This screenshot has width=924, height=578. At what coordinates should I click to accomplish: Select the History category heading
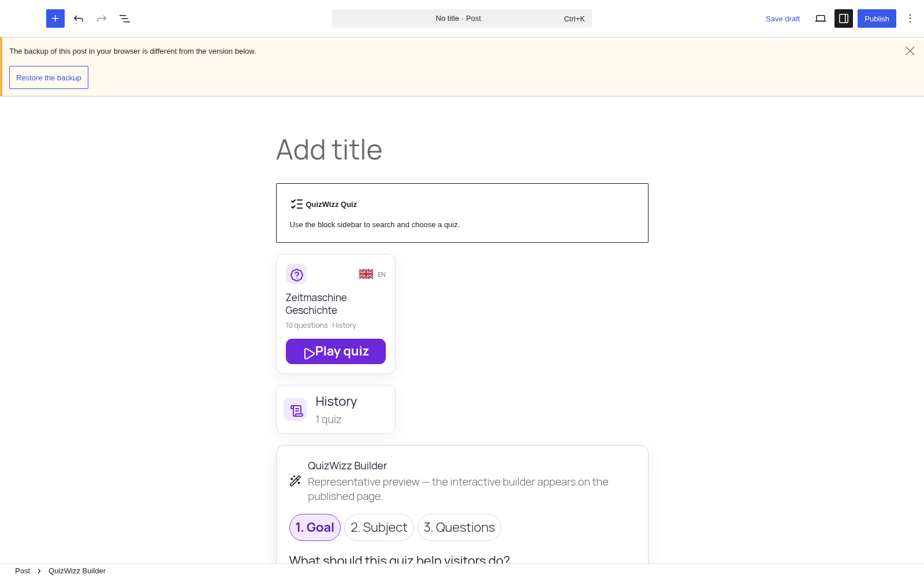click(336, 401)
